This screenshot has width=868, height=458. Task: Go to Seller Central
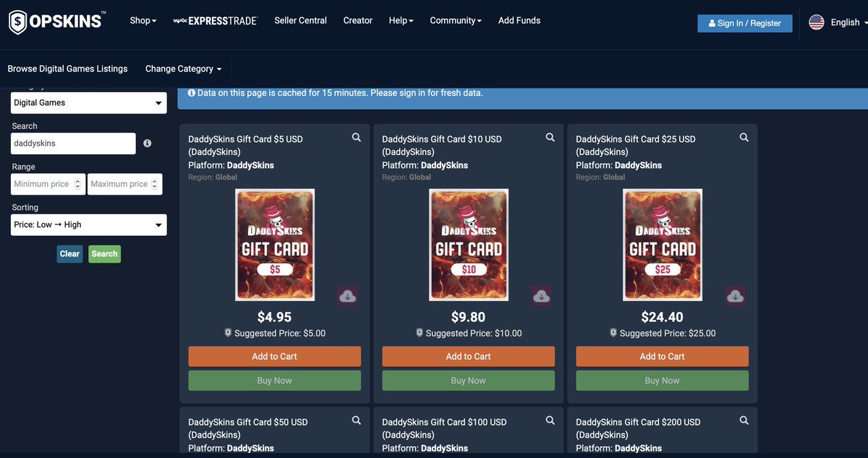coord(301,20)
